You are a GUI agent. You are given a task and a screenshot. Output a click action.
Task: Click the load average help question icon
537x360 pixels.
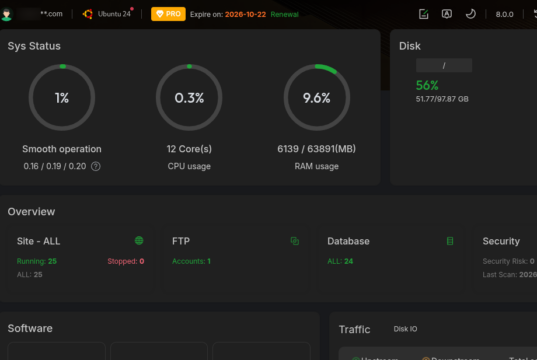[x=96, y=166]
